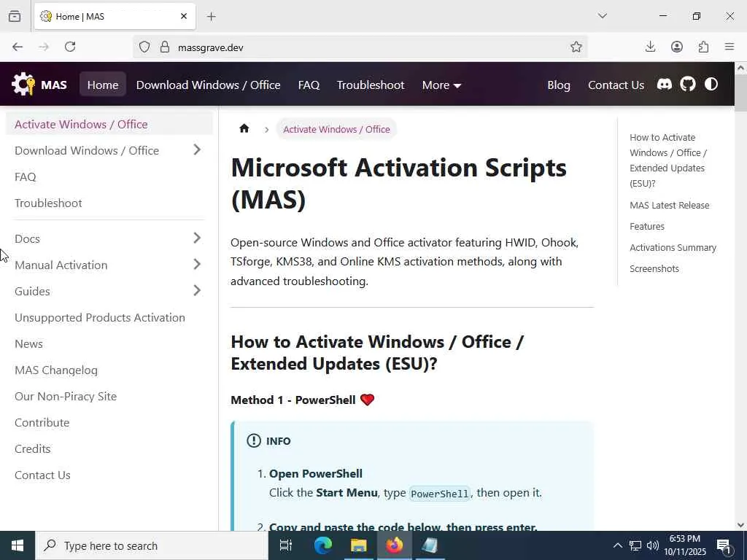The height and width of the screenshot is (560, 747).
Task: Open Our Non-Piracy Site link
Action: tap(66, 396)
